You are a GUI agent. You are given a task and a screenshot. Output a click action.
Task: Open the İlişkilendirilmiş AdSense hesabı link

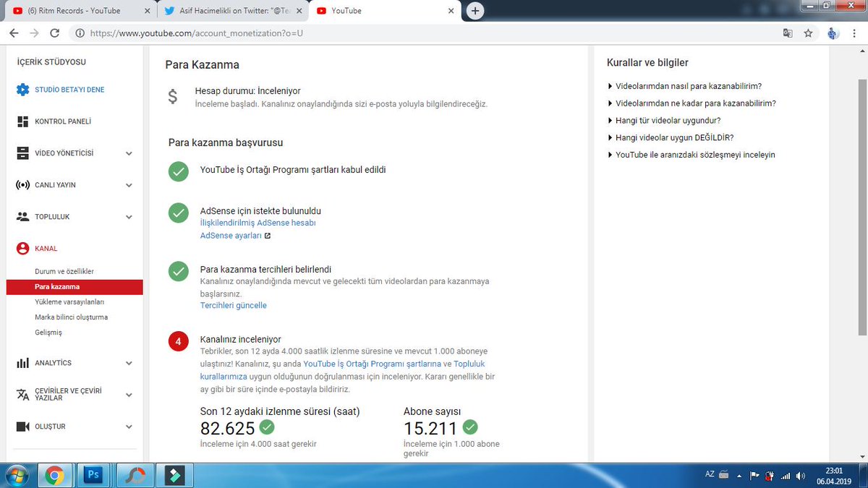click(x=258, y=223)
